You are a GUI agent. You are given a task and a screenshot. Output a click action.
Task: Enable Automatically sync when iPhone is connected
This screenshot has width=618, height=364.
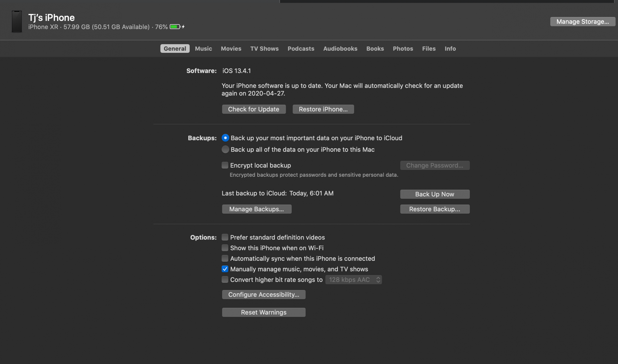pyautogui.click(x=225, y=258)
